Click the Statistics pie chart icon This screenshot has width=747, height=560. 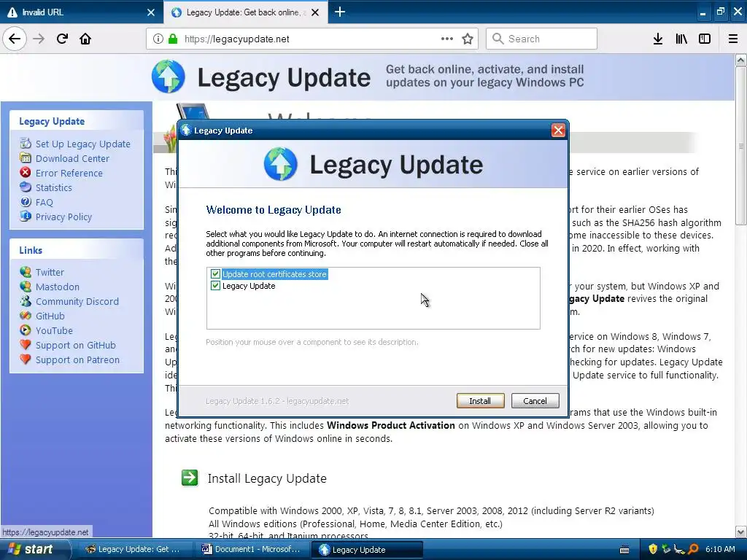coord(26,187)
